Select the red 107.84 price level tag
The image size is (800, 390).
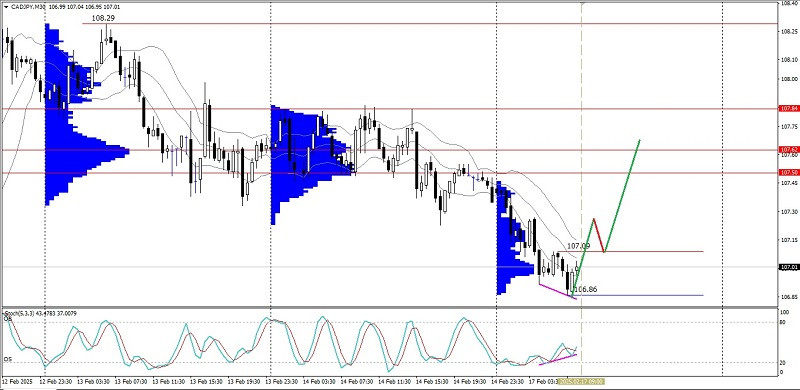pyautogui.click(x=788, y=109)
